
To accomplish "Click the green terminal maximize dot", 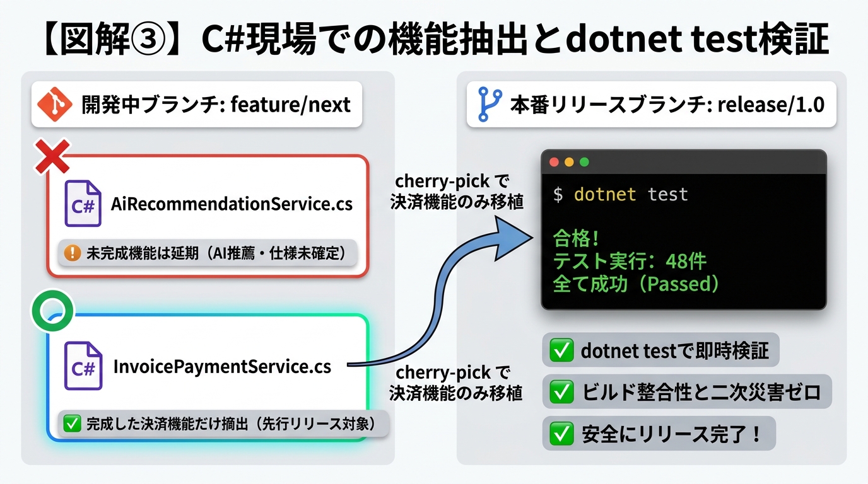I will [x=584, y=162].
